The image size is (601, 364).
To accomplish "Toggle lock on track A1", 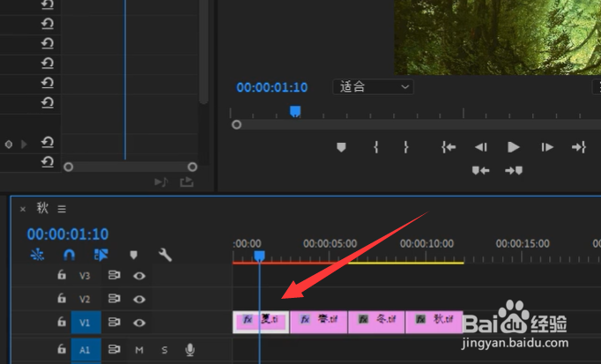I will [x=62, y=349].
